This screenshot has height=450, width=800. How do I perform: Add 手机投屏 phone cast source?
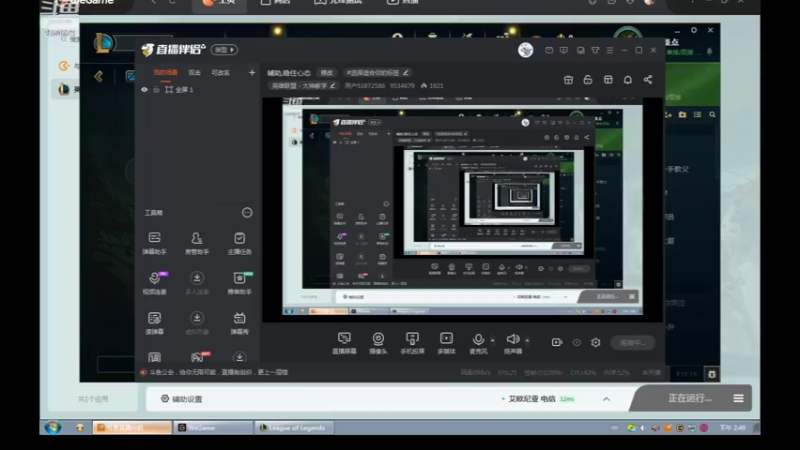(x=412, y=343)
